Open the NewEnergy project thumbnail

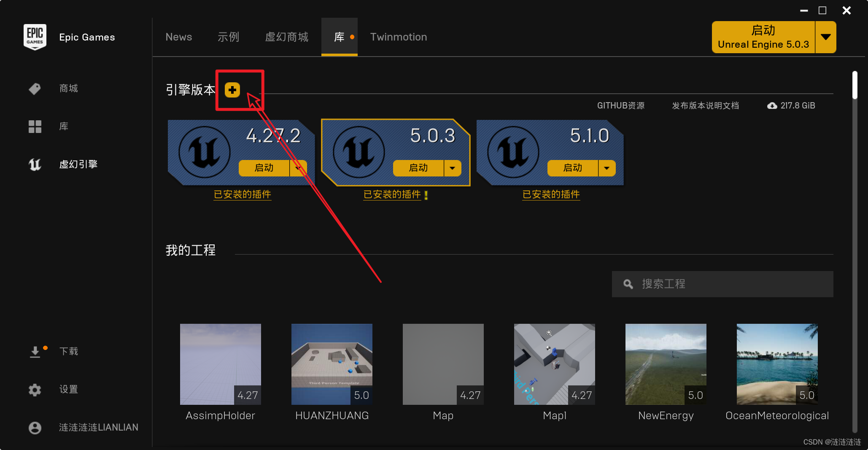(x=666, y=364)
